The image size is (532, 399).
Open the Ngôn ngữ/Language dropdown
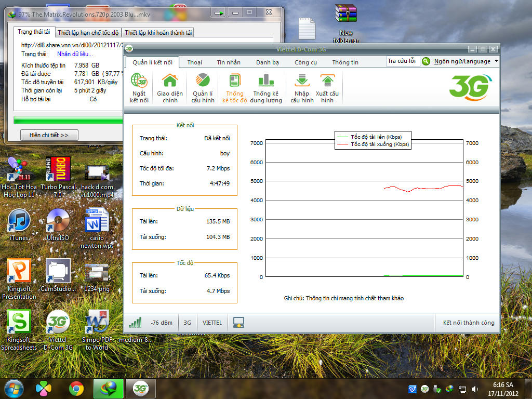[466, 61]
